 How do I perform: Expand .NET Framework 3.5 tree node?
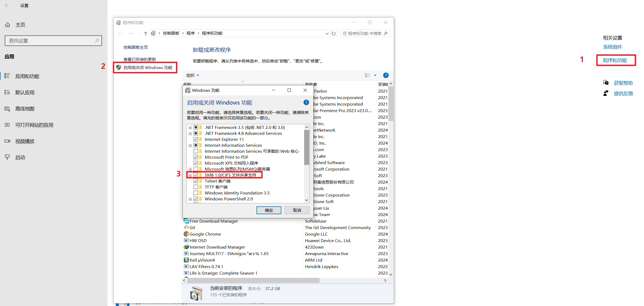point(190,128)
